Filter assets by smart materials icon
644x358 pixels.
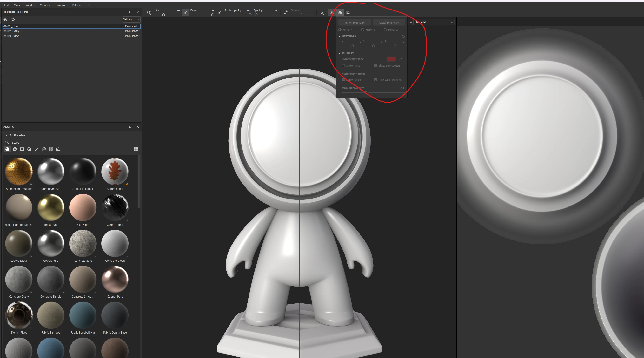click(15, 149)
